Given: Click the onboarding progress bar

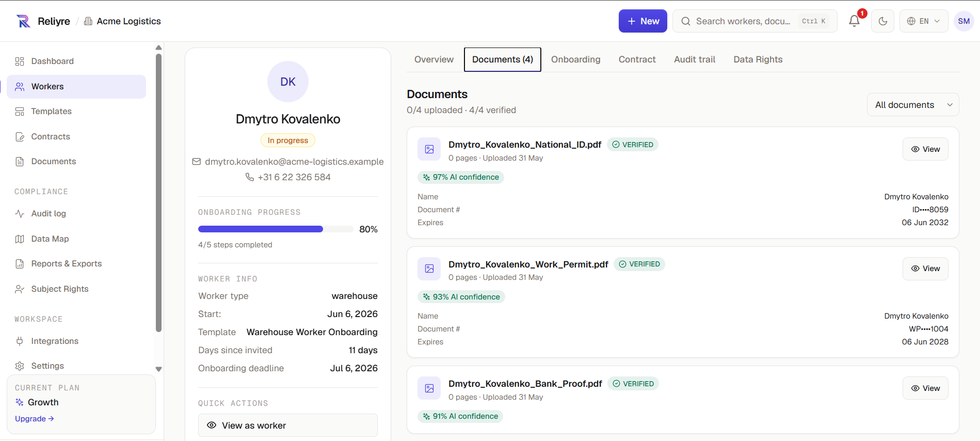Looking at the screenshot, I should click(x=276, y=229).
